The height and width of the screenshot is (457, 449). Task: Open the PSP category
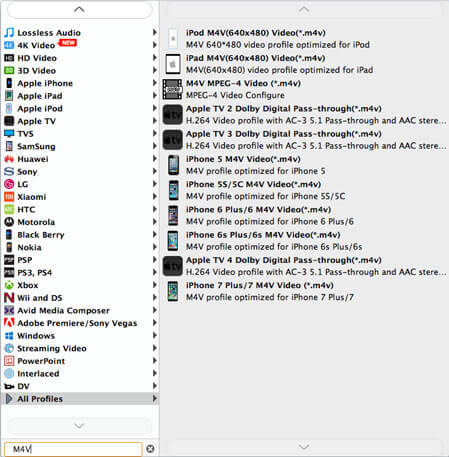tap(80, 260)
